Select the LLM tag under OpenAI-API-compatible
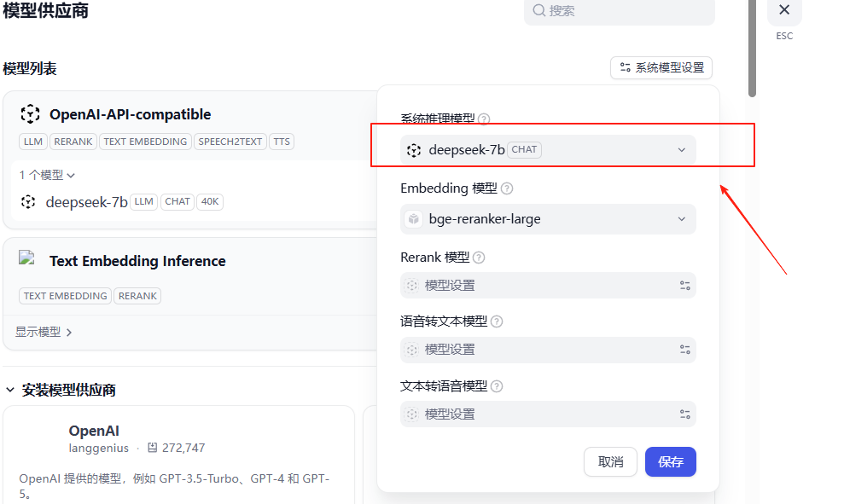Screen dimensions: 844x504 coord(32,142)
